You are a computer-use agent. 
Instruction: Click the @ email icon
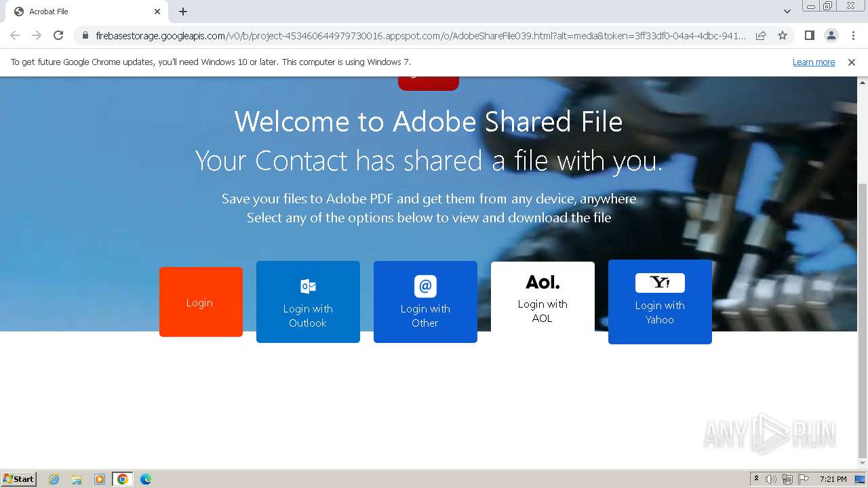(425, 286)
